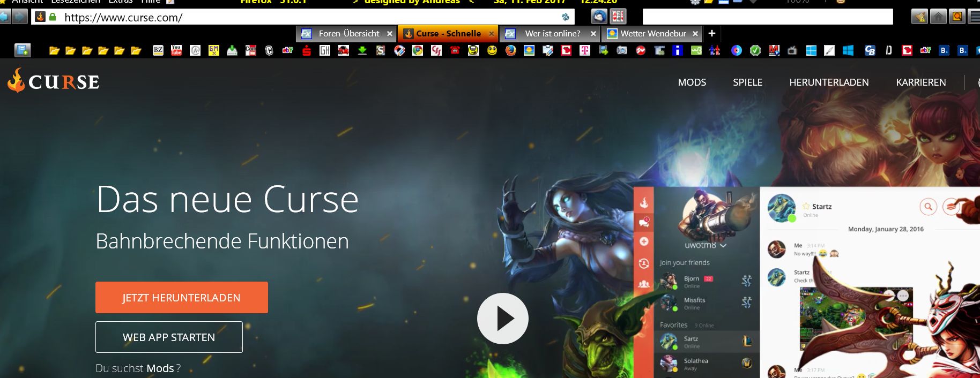Switch to the Wetter Wendebur tab
The width and height of the screenshot is (980, 378).
pyautogui.click(x=653, y=34)
